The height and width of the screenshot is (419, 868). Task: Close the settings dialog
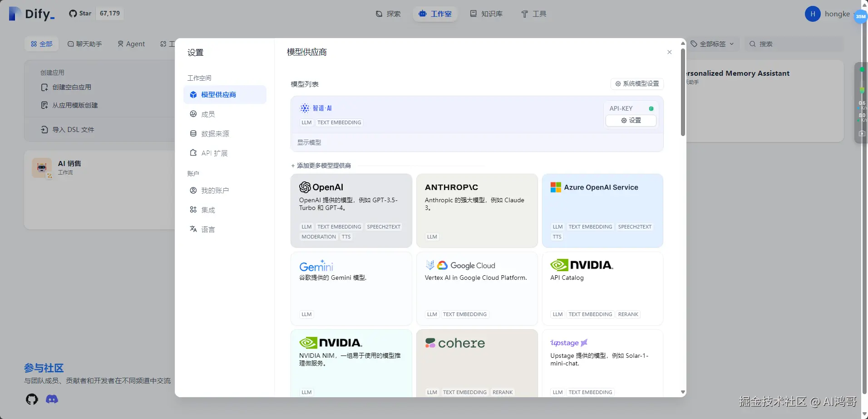[x=669, y=52]
